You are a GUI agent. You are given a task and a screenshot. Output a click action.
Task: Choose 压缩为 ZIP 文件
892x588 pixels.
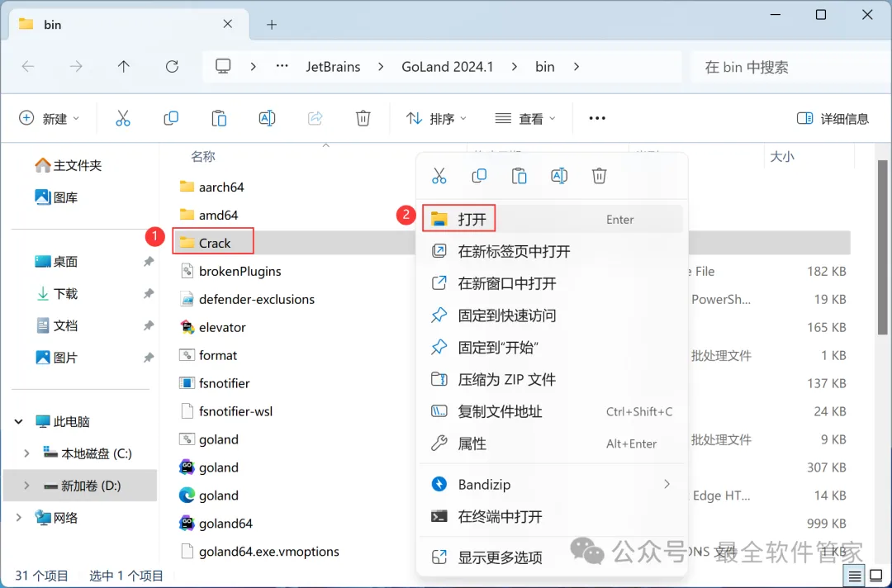tap(552, 379)
